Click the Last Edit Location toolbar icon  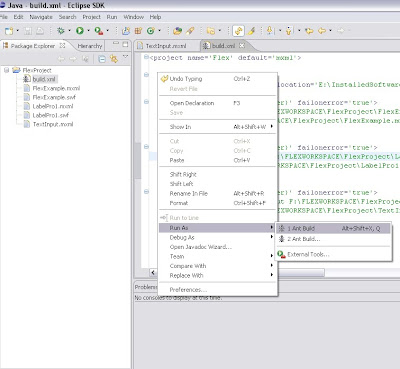(x=309, y=31)
